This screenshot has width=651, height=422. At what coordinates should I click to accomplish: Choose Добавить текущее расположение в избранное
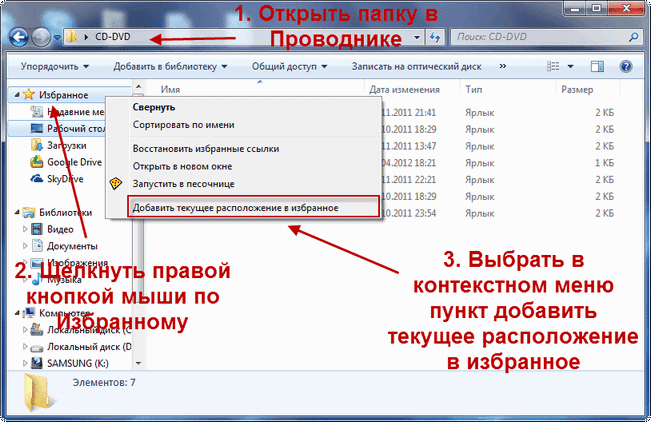pyautogui.click(x=254, y=207)
